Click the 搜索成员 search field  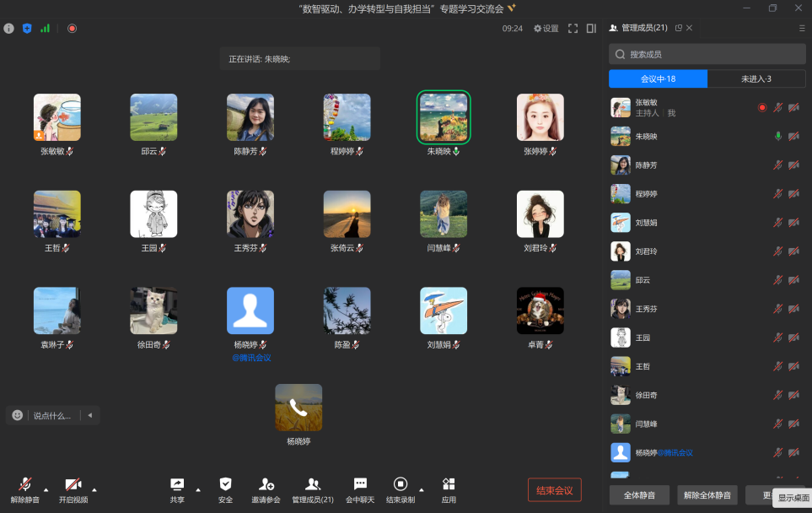pyautogui.click(x=707, y=54)
